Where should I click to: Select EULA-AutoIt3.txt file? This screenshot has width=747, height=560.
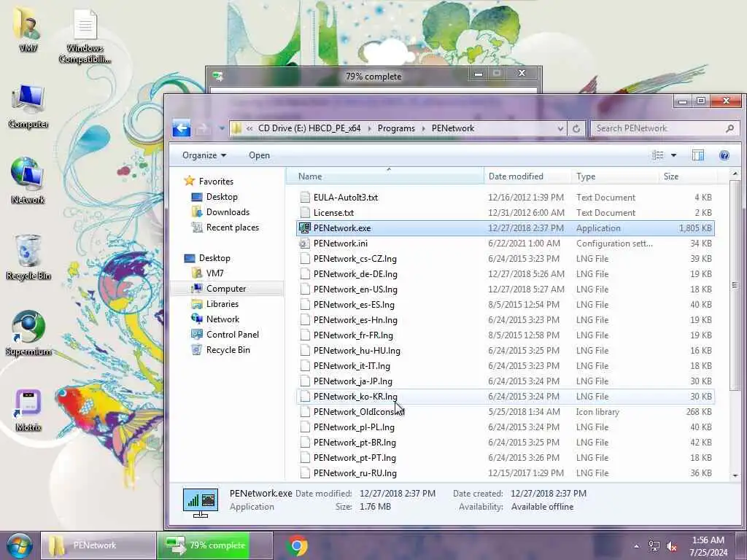505,197
